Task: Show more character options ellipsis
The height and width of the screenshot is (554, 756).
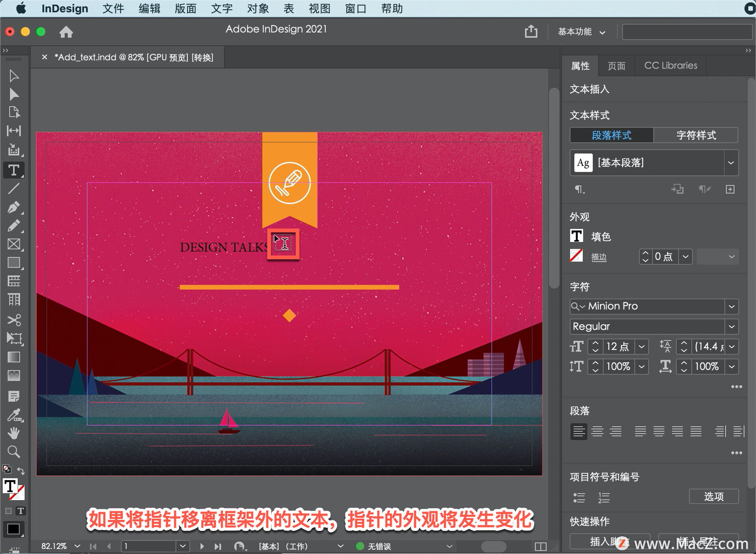Action: coord(736,387)
